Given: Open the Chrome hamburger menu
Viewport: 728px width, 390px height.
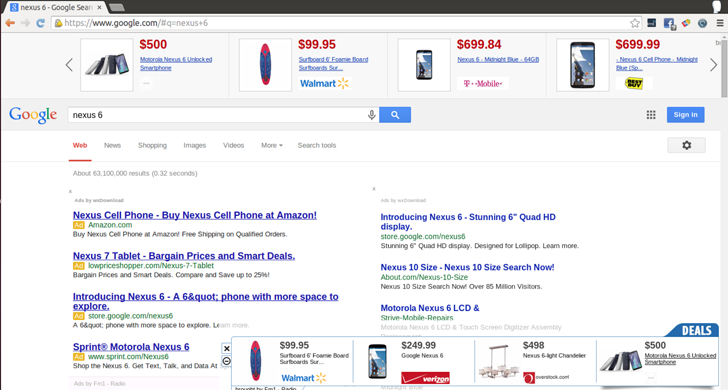Looking at the screenshot, I should [720, 23].
